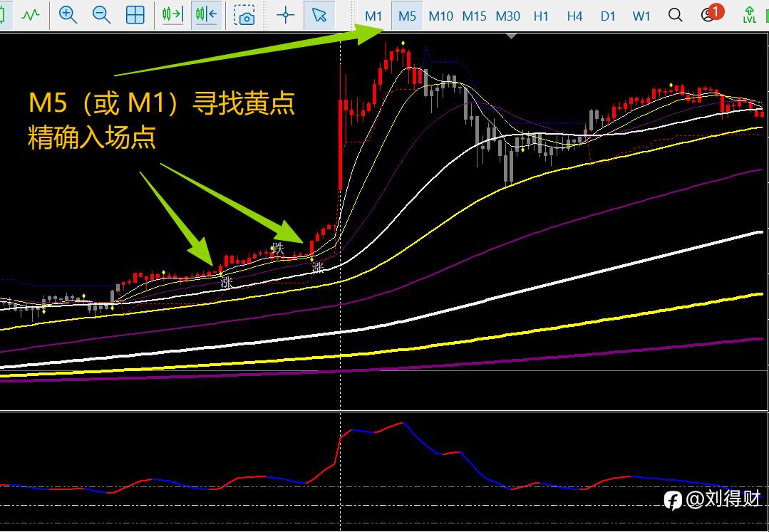
Task: Click the zoom out magnifier icon
Action: pos(101,15)
